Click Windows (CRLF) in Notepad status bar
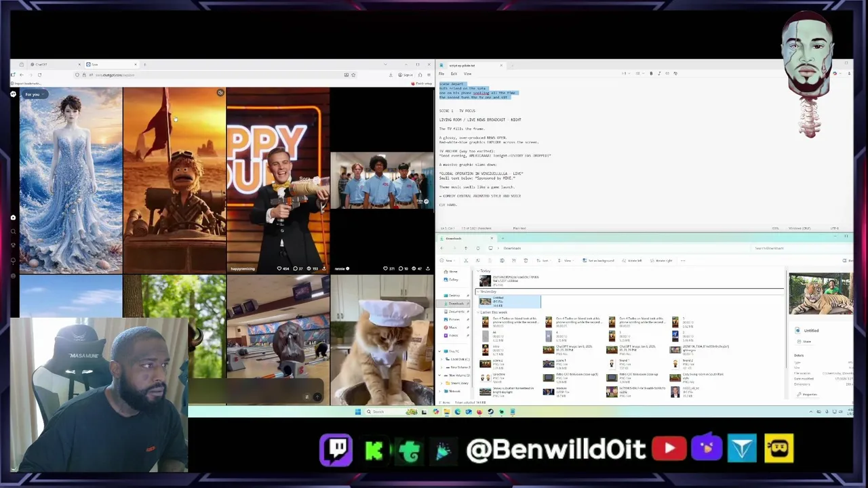This screenshot has width=868, height=488. [800, 228]
